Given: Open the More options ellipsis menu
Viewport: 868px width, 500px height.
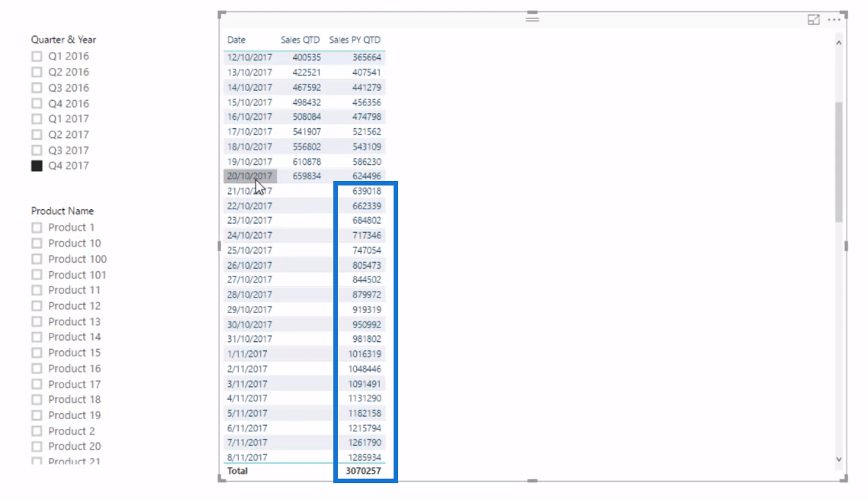Looking at the screenshot, I should (x=834, y=20).
